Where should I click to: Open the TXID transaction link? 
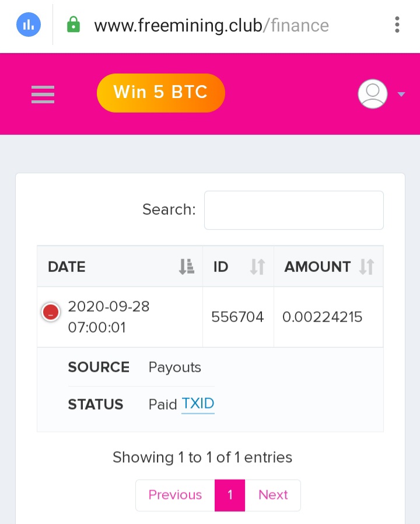198,404
